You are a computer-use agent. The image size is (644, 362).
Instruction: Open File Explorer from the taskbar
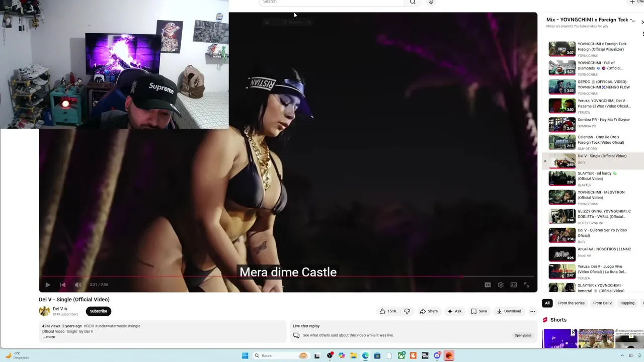pos(354,356)
